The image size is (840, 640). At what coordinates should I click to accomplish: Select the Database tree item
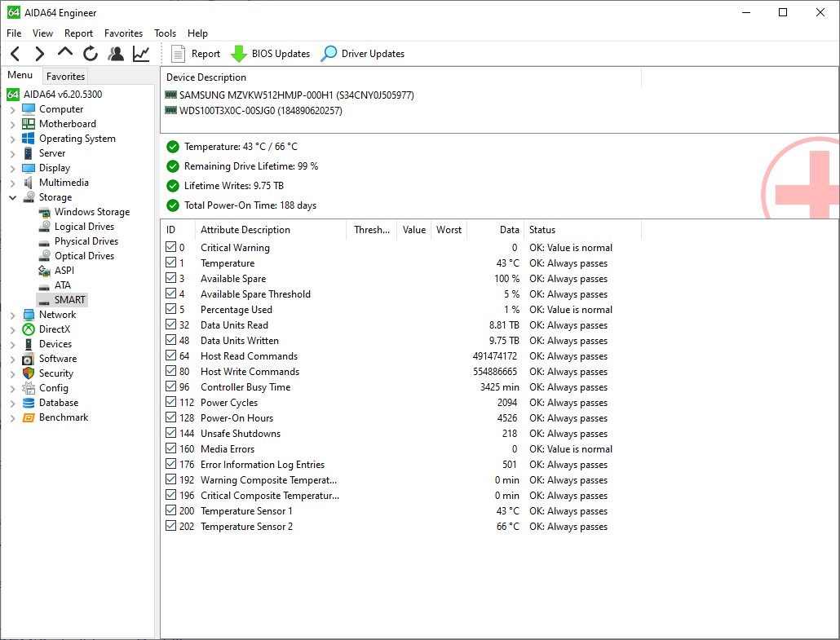(x=51, y=403)
